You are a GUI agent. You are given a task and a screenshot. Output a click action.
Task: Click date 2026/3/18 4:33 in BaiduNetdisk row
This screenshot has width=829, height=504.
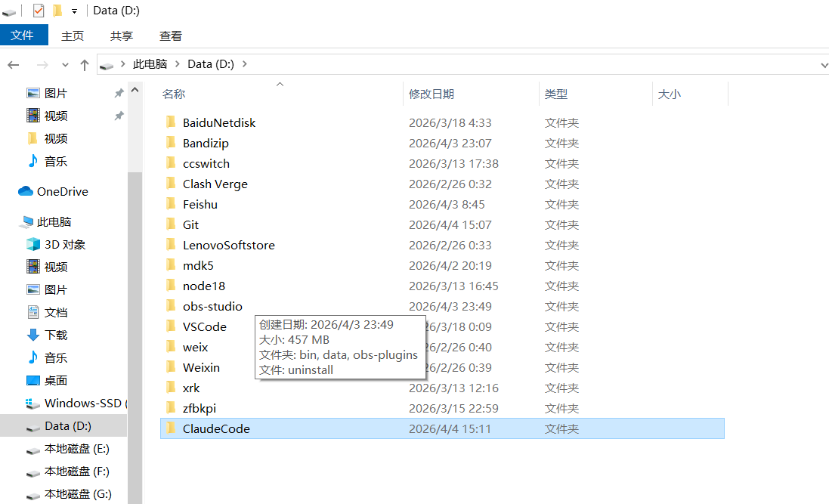450,122
